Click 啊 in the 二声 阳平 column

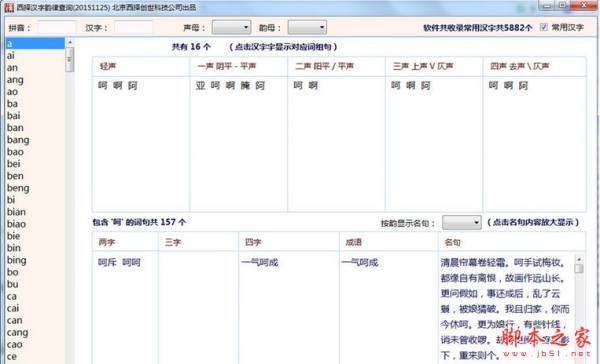coord(313,85)
